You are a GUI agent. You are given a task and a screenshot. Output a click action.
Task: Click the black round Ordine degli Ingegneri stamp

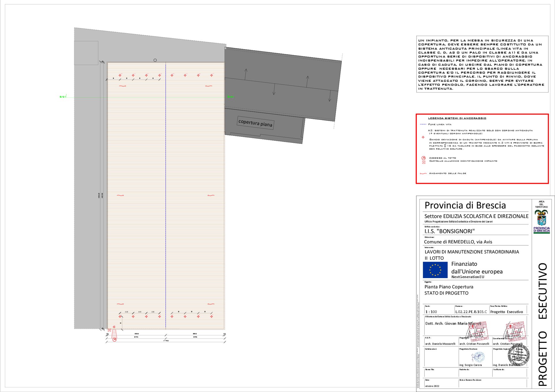point(519,356)
